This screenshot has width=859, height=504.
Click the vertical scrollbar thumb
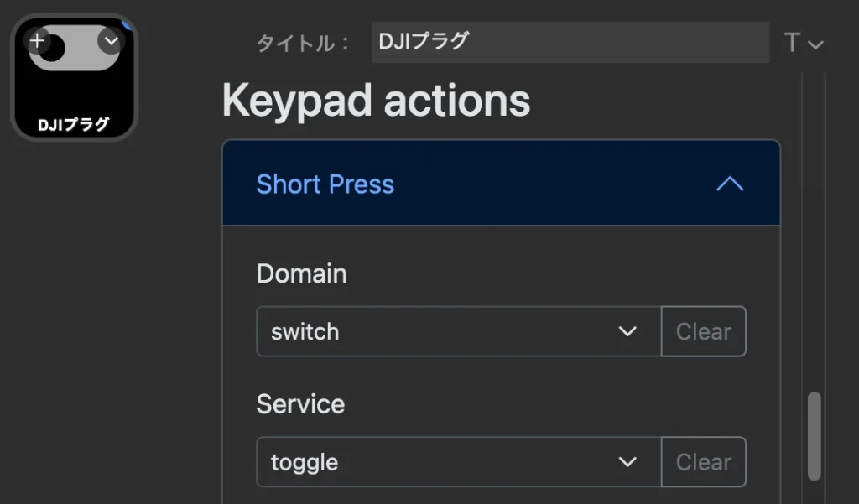coord(815,436)
